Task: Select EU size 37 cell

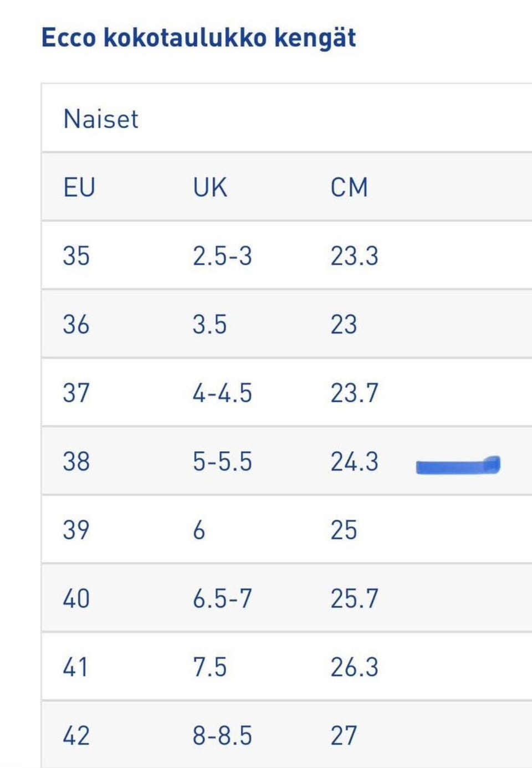Action: tap(76, 393)
